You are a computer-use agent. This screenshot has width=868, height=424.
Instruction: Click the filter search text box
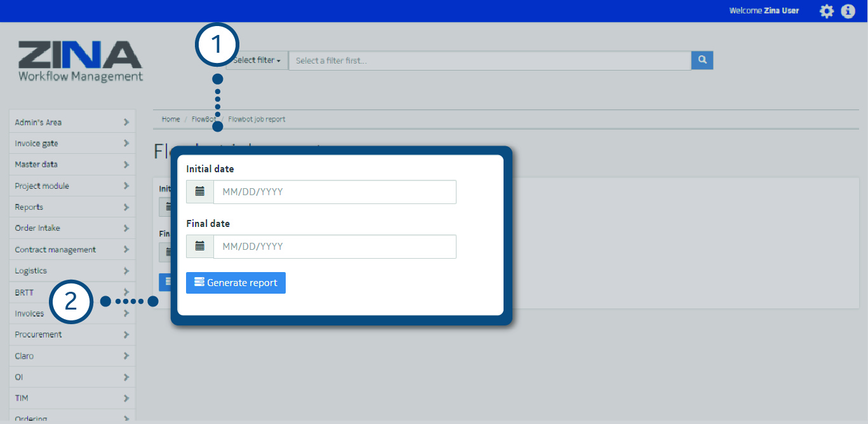pos(489,60)
